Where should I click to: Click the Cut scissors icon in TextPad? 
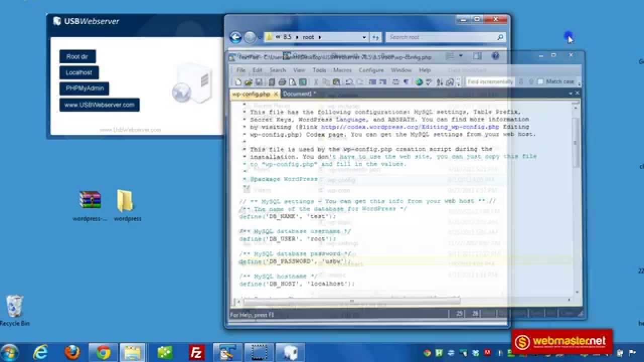point(316,82)
